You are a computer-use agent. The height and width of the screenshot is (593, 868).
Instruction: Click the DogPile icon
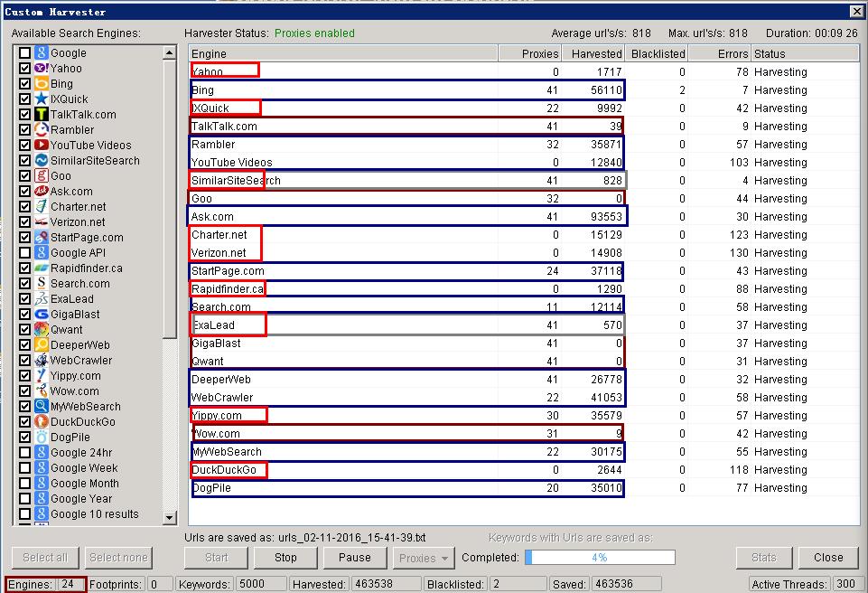click(41, 438)
